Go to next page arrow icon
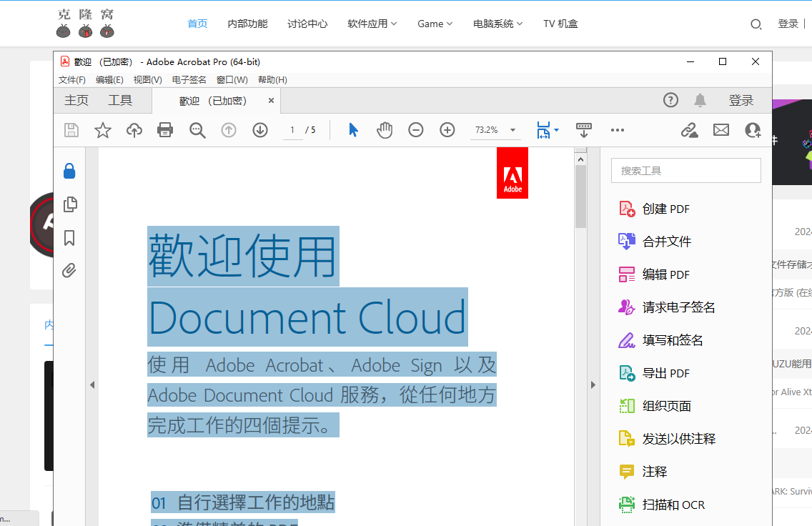Screen dimensions: 812x526 tap(260, 130)
